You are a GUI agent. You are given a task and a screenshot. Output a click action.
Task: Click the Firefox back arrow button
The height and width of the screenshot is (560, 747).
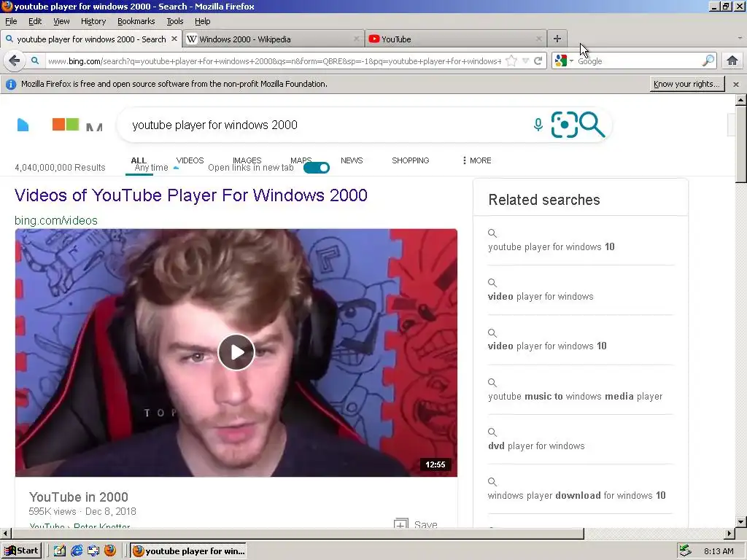pyautogui.click(x=15, y=61)
